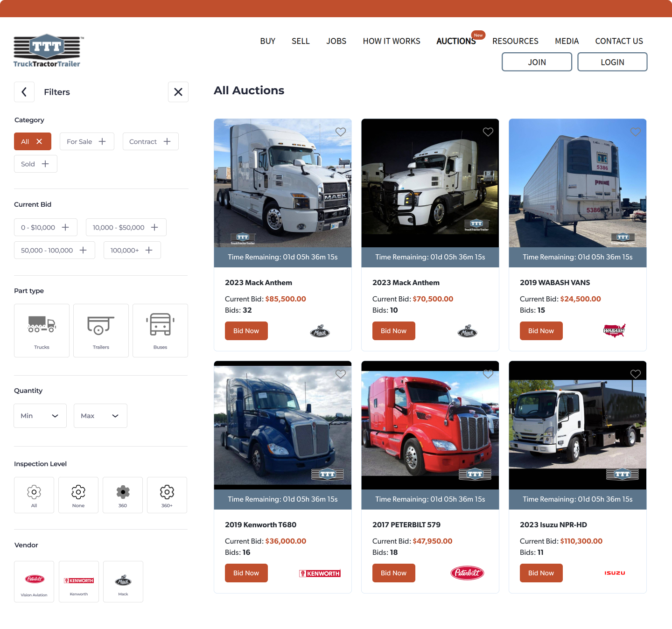Bid Now on $85,500 Mack Anthem
Viewport: 672px width, 629px height.
coord(246,331)
